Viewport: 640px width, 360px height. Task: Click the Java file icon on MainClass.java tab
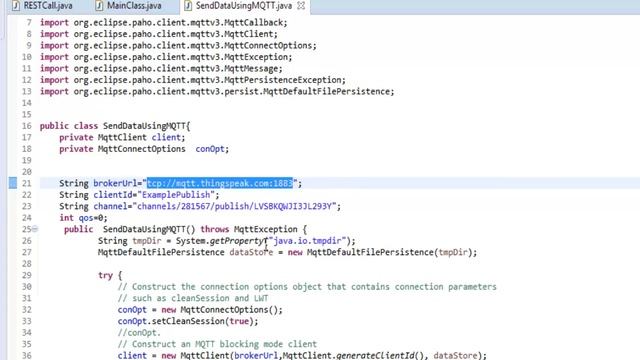click(x=99, y=6)
